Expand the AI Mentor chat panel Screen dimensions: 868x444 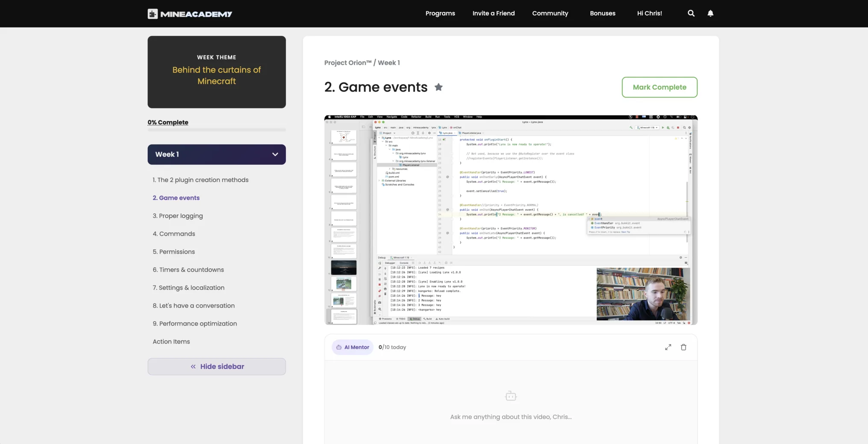pos(668,347)
